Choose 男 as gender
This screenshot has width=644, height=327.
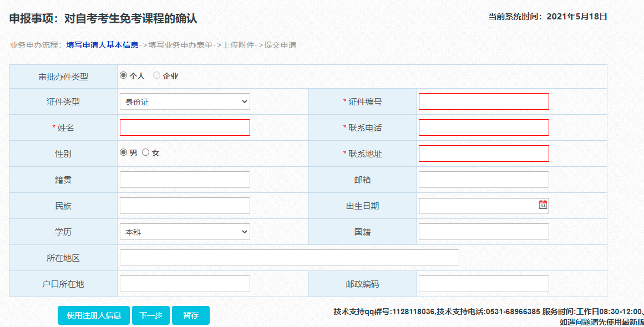pyautogui.click(x=124, y=152)
